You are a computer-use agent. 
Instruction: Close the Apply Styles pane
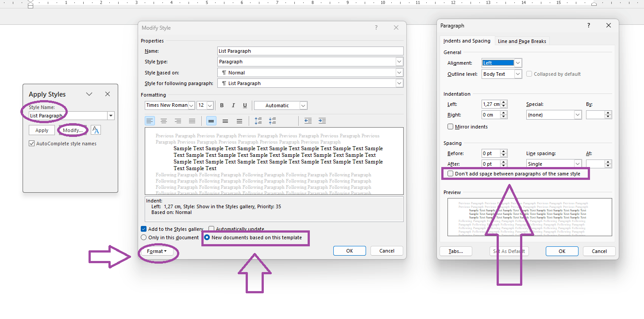click(x=108, y=94)
